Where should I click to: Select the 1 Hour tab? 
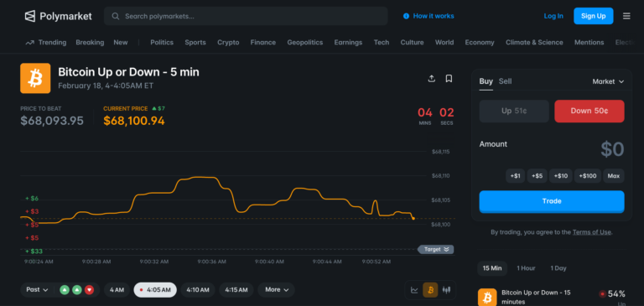(x=526, y=268)
